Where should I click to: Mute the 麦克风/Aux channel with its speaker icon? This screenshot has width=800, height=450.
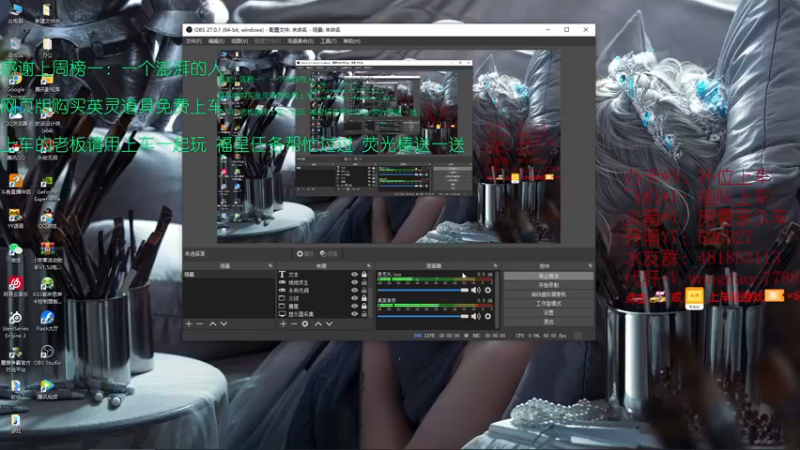(x=476, y=290)
